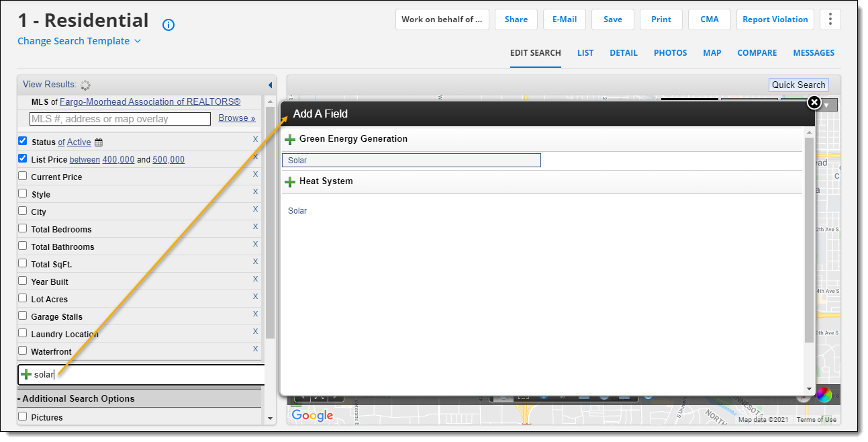Viewport: 868px width, 442px height.
Task: Enable the Total Bedrooms checkbox
Action: (x=23, y=228)
